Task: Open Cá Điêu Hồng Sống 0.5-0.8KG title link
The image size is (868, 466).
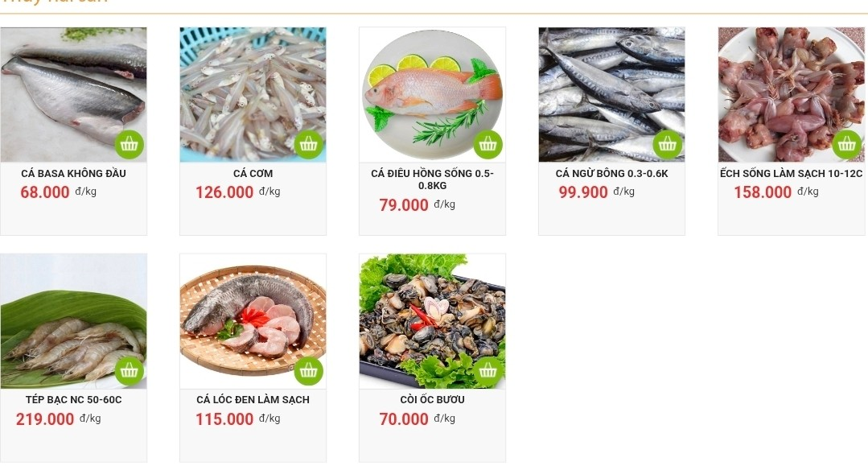Action: tap(432, 179)
